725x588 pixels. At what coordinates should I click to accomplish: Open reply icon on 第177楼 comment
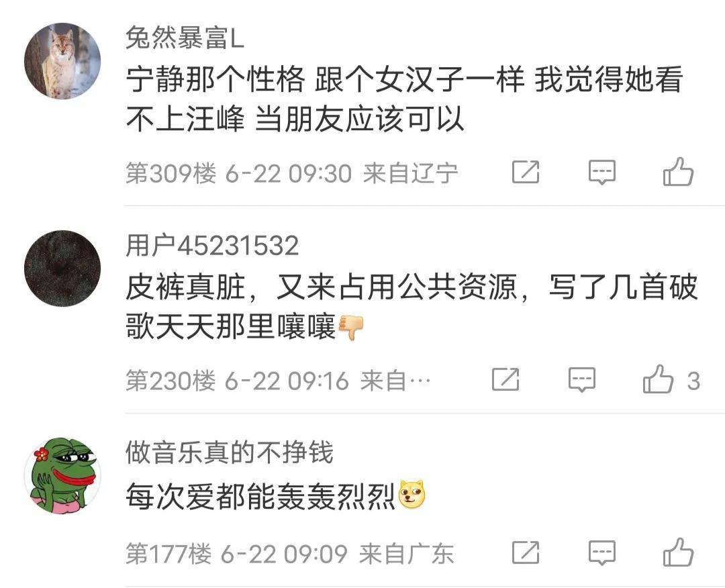click(x=602, y=552)
